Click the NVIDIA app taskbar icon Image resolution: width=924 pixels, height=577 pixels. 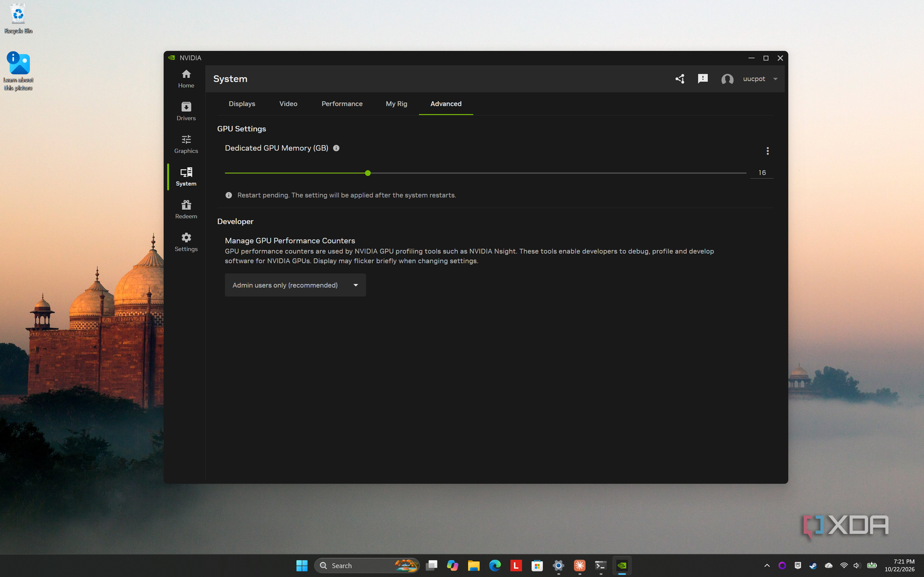pos(622,565)
